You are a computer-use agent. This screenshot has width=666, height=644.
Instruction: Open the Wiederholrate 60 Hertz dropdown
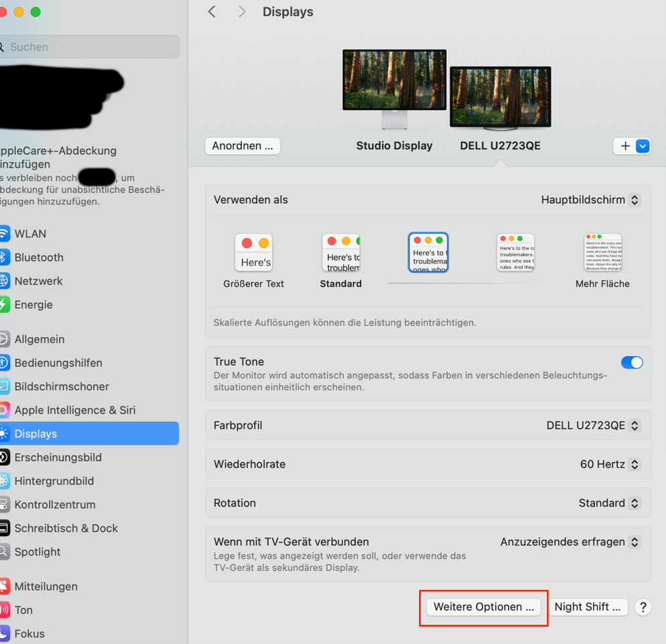(x=610, y=464)
